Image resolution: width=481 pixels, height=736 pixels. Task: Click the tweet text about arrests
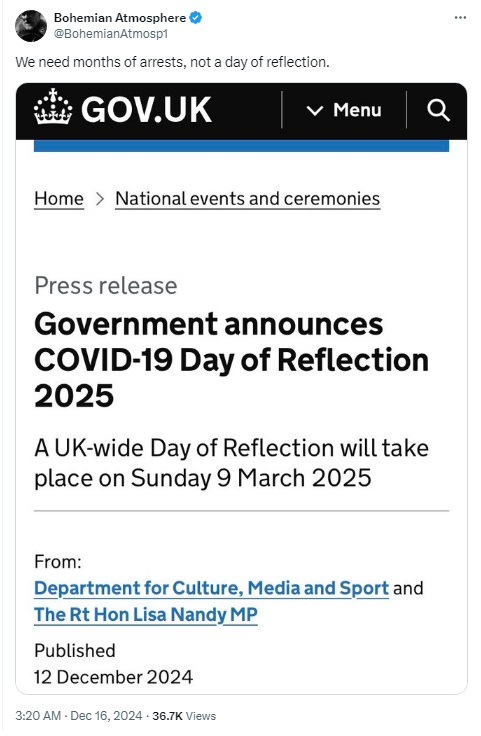tap(172, 62)
